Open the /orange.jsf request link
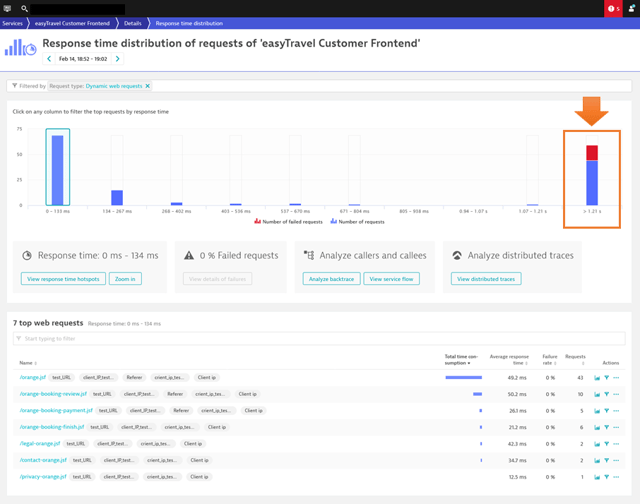This screenshot has width=640, height=504. pyautogui.click(x=33, y=377)
